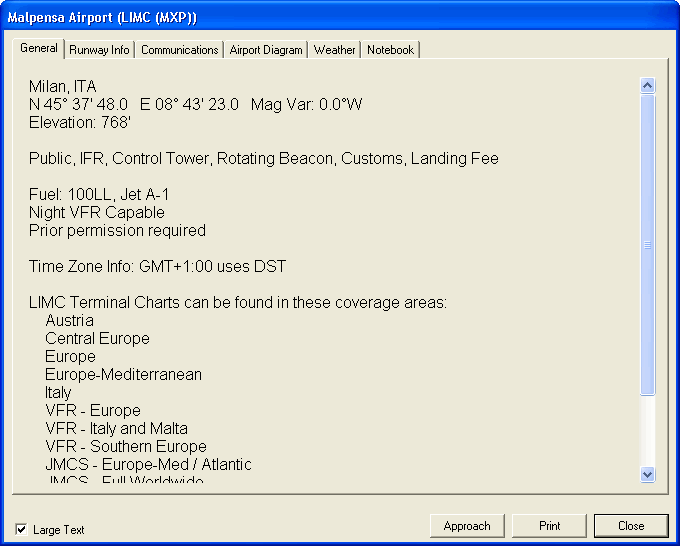The width and height of the screenshot is (680, 546).
Task: Click the 'Europe-Mediterranean' coverage entry
Action: click(x=123, y=374)
